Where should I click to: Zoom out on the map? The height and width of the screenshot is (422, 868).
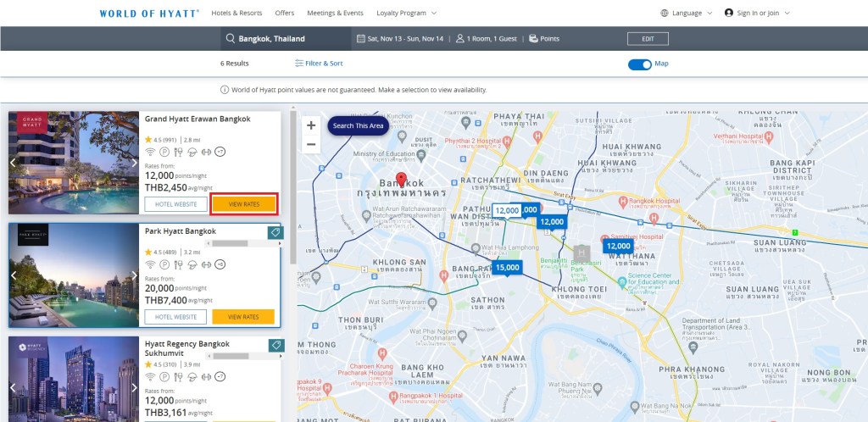311,145
